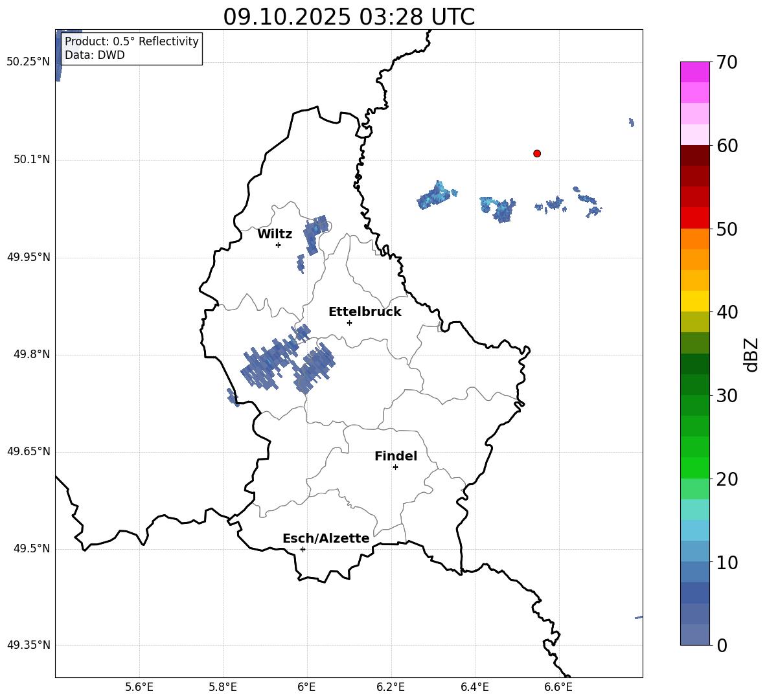
Task: Click the 60 value on colorbar
Action: (727, 146)
